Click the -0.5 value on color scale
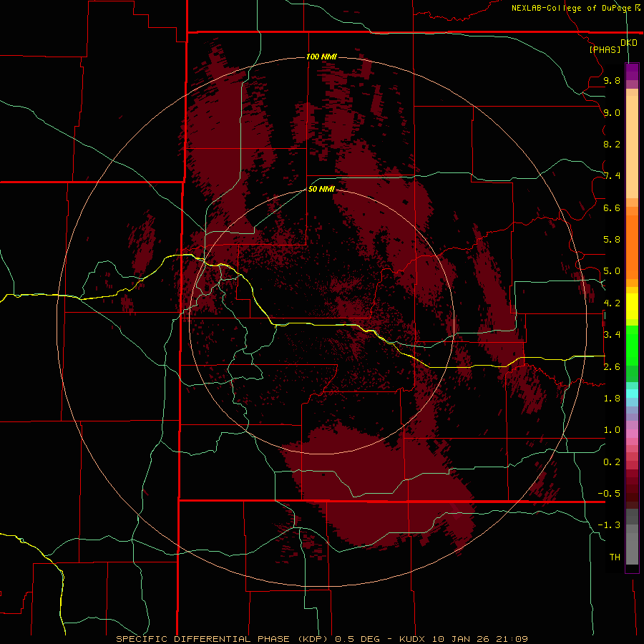The height and width of the screenshot is (644, 644). coord(609,494)
